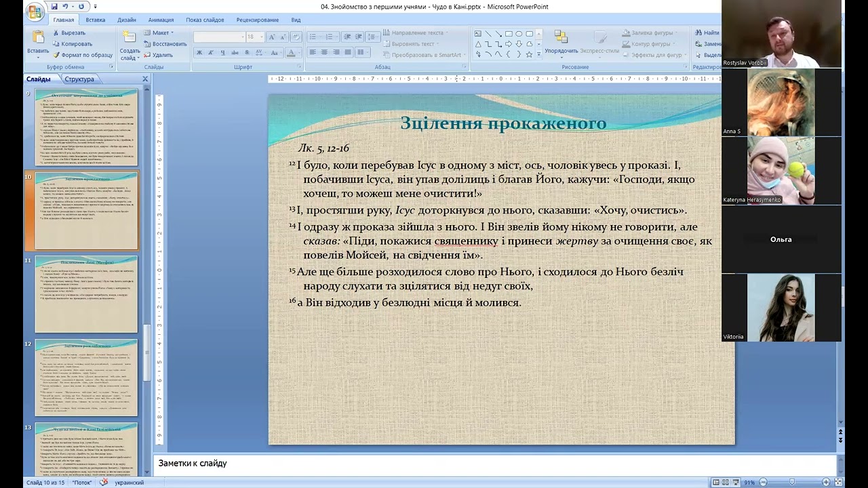Screen dimensions: 868x488
Task: Click Найти to find text
Action: pos(706,33)
